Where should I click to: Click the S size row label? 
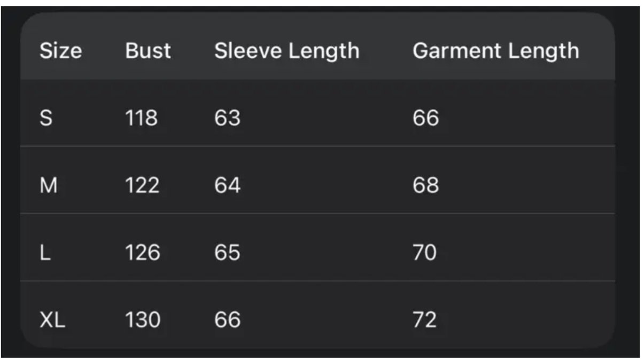(46, 118)
